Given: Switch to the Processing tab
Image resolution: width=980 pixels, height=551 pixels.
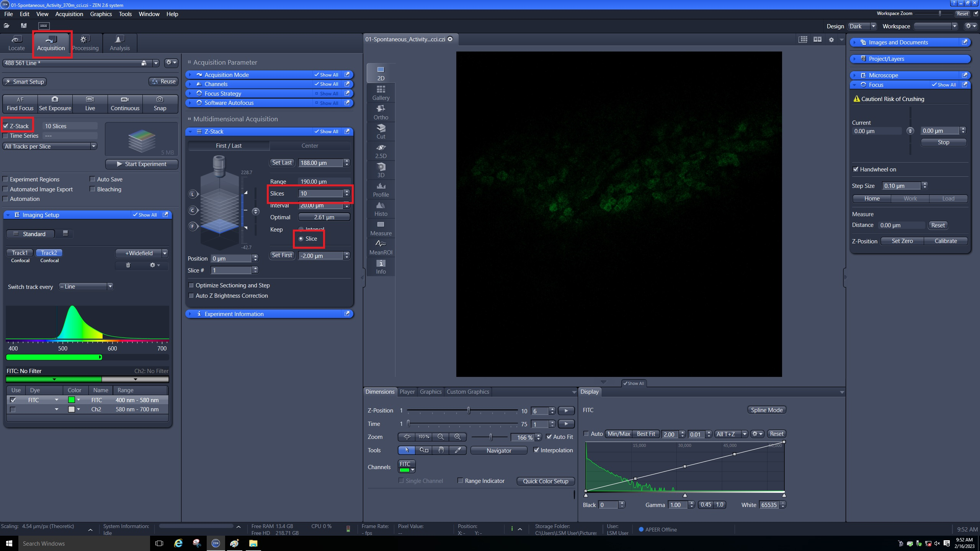Looking at the screenshot, I should (x=85, y=43).
